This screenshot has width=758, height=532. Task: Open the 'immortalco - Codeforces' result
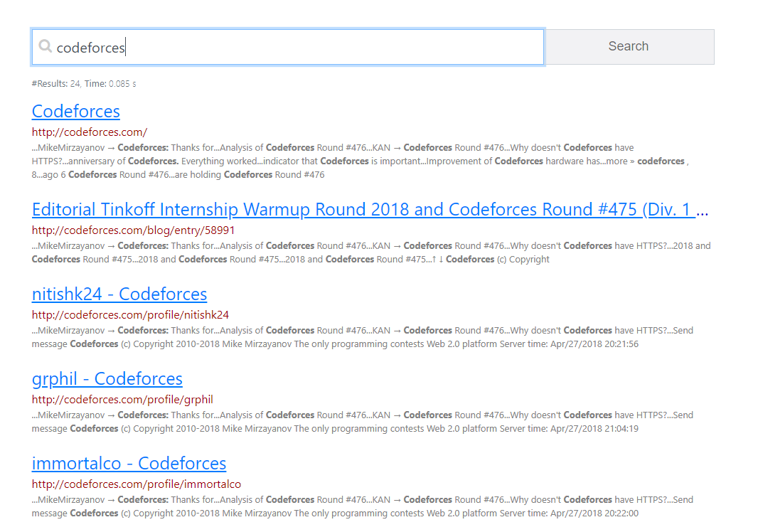click(129, 463)
